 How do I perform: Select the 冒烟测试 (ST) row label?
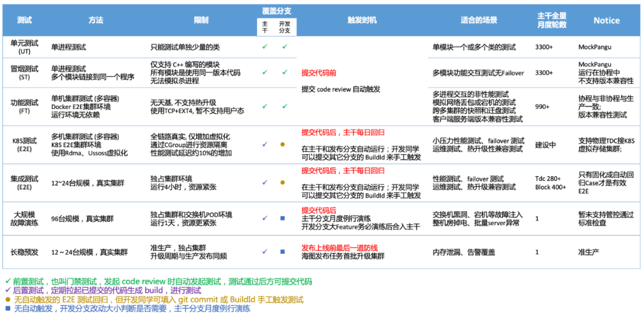[x=23, y=72]
